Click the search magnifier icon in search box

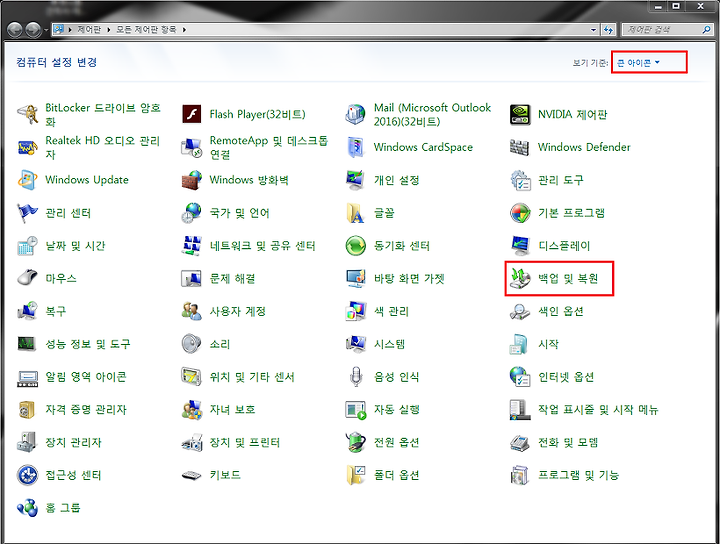tap(706, 30)
